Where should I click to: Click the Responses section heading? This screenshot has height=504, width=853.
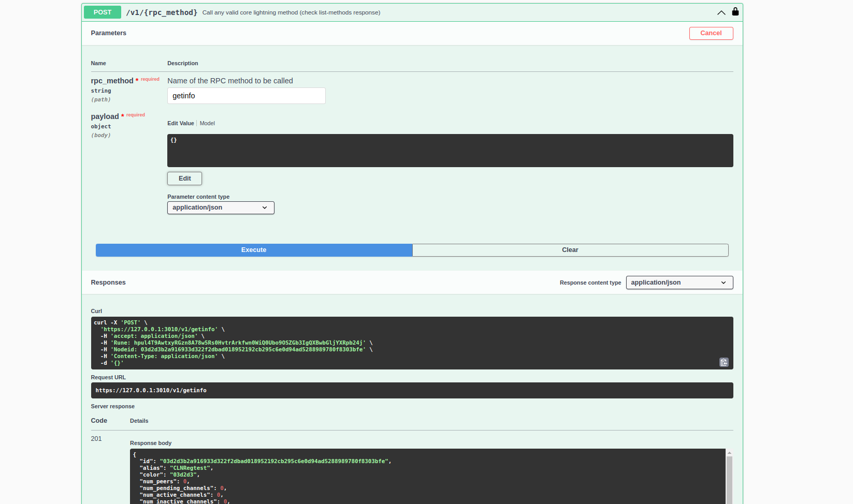coord(108,283)
